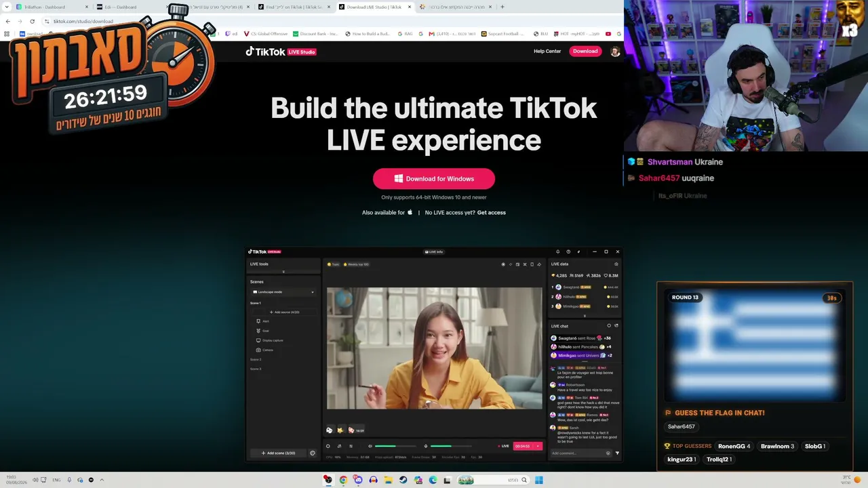This screenshot has width=868, height=488.
Task: Open Steam from the taskbar
Action: 403,480
